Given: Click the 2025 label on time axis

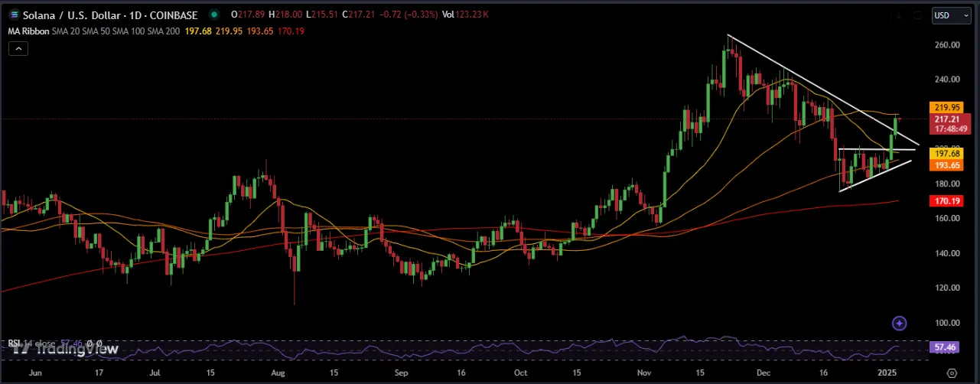Looking at the screenshot, I should 887,373.
